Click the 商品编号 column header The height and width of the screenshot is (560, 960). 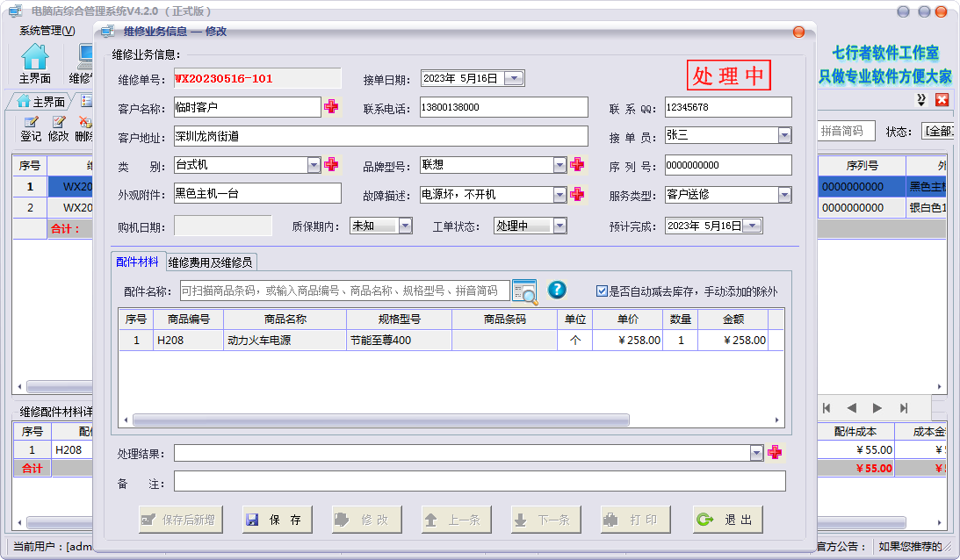click(x=189, y=319)
